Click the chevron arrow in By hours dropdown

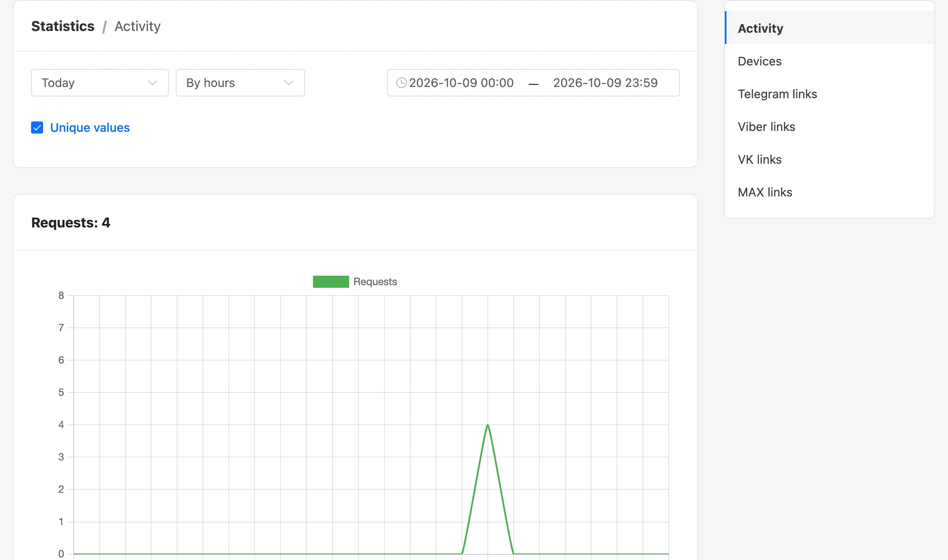pyautogui.click(x=289, y=83)
